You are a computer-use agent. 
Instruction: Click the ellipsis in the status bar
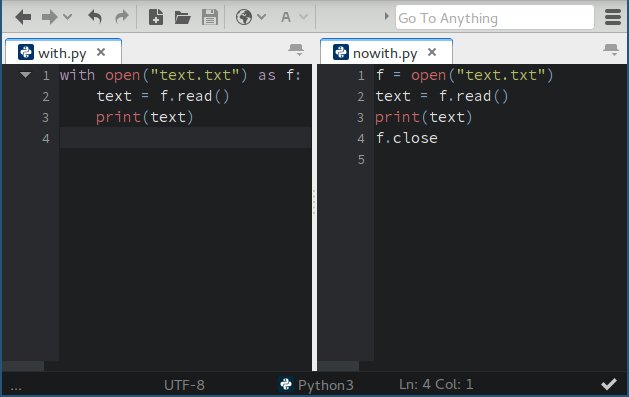click(16, 387)
